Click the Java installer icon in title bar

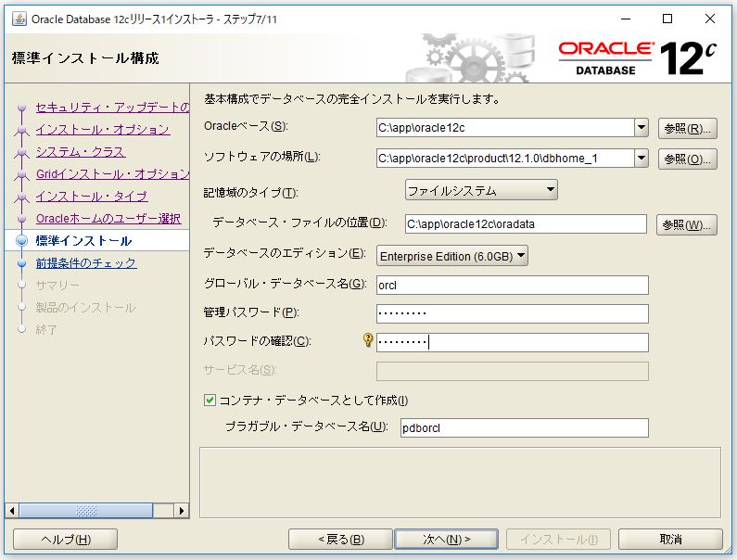click(x=19, y=19)
